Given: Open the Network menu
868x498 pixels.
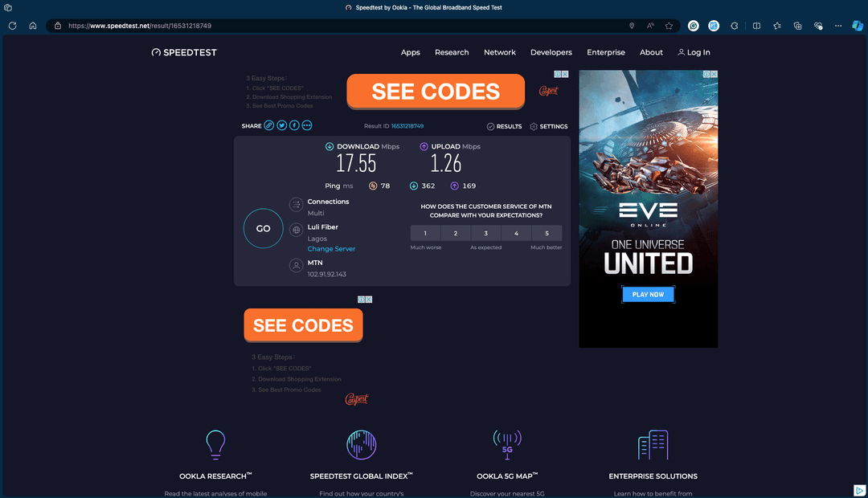Looking at the screenshot, I should (500, 52).
